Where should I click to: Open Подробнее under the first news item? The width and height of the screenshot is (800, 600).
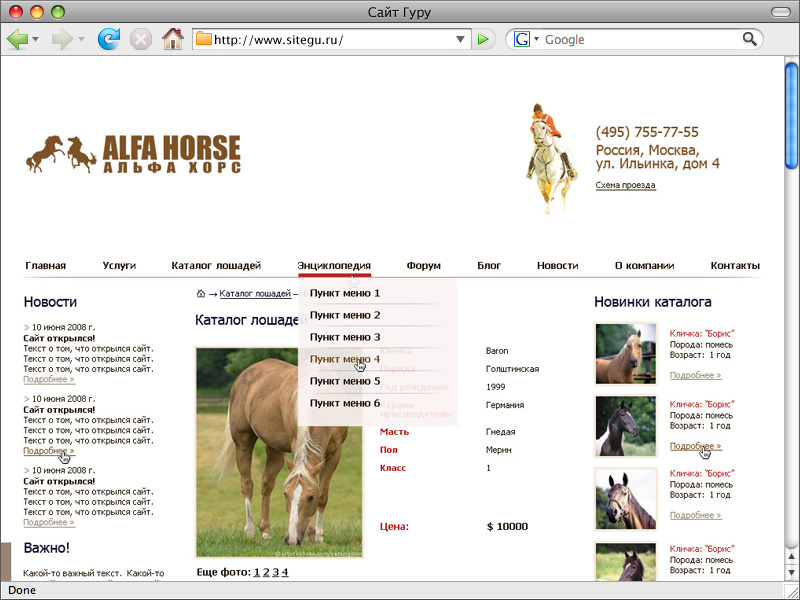click(x=49, y=379)
